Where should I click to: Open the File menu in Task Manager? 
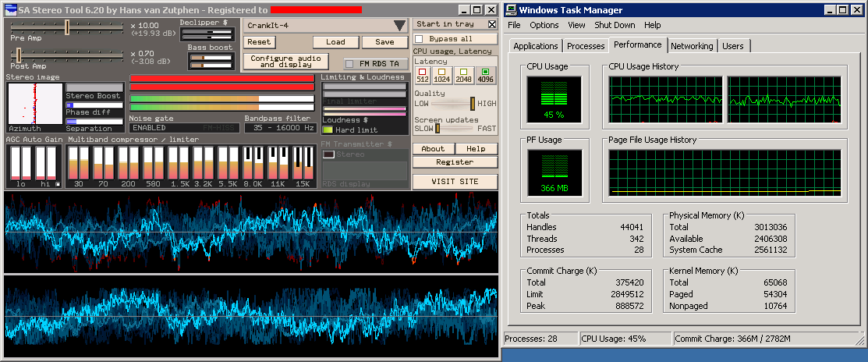pyautogui.click(x=514, y=25)
